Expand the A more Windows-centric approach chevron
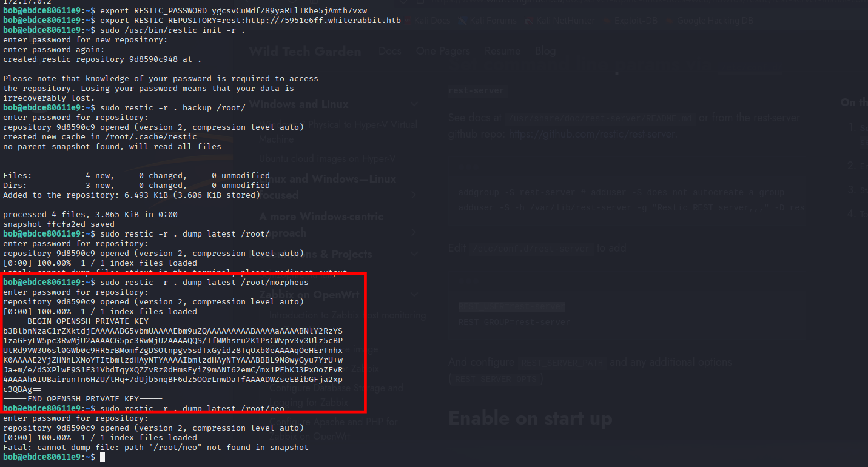This screenshot has height=467, width=868. (x=414, y=232)
